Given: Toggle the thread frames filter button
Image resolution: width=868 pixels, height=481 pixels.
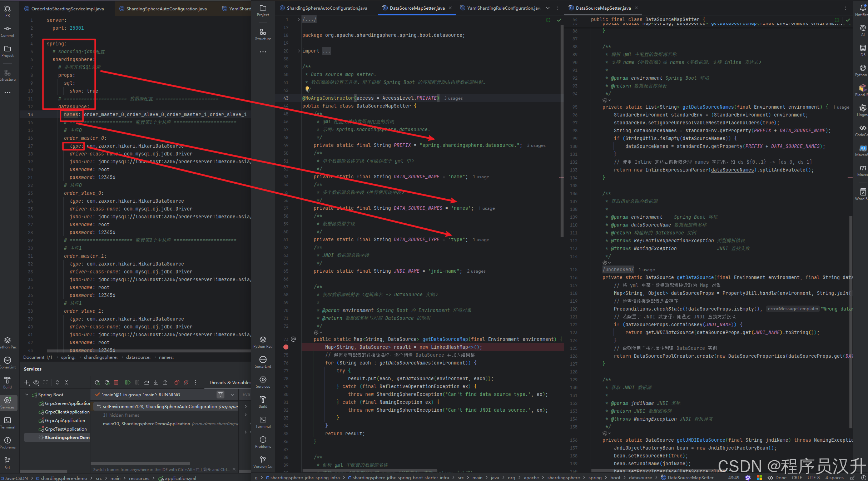Looking at the screenshot, I should point(220,395).
